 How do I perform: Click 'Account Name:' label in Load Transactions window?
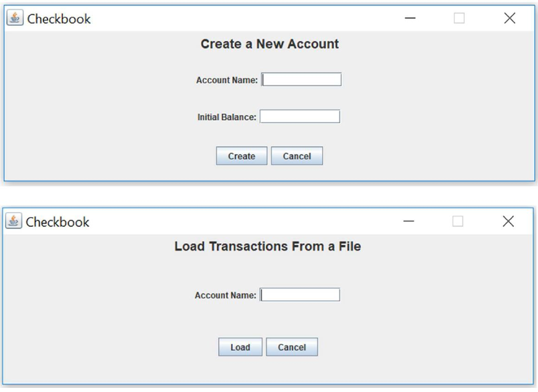tap(225, 295)
